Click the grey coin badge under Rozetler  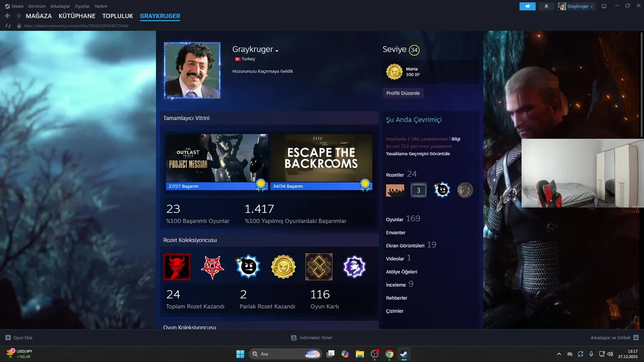[x=465, y=190]
